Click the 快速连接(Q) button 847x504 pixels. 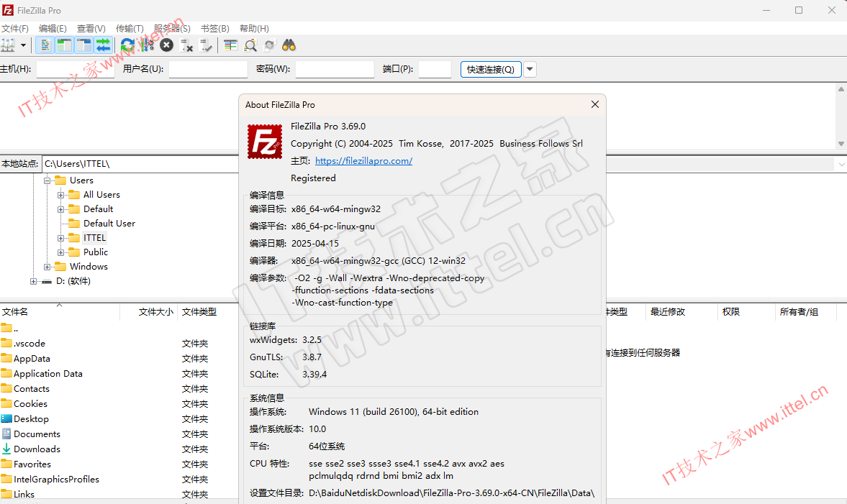[x=491, y=69]
